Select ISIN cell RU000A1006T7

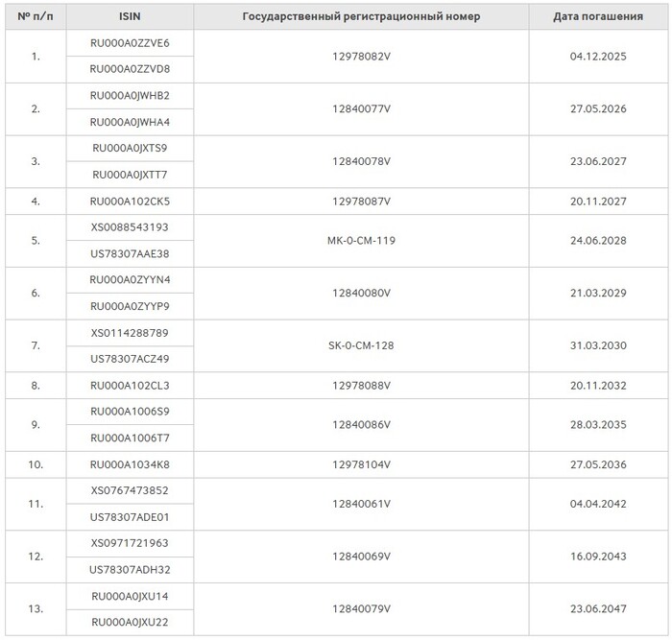[130, 439]
